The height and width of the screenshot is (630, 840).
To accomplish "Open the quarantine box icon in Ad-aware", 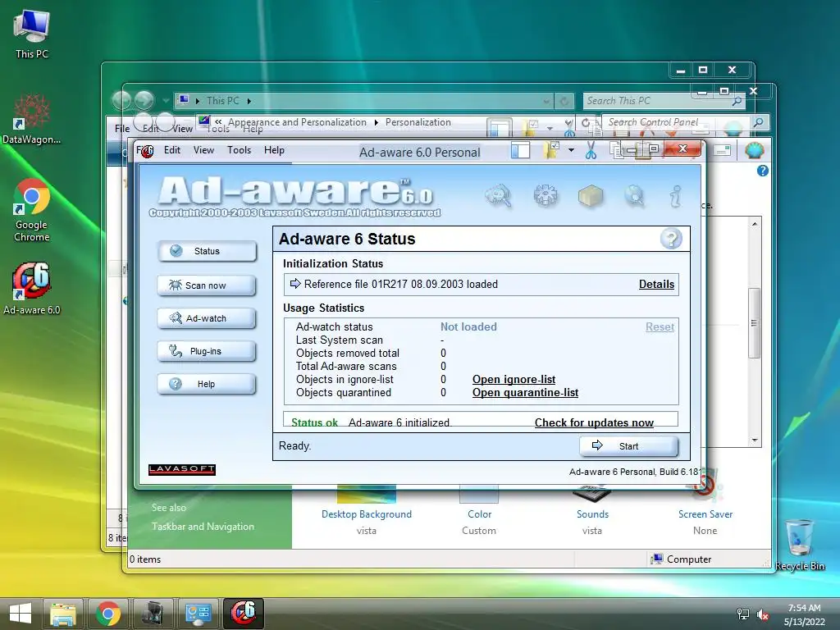I will pos(591,195).
